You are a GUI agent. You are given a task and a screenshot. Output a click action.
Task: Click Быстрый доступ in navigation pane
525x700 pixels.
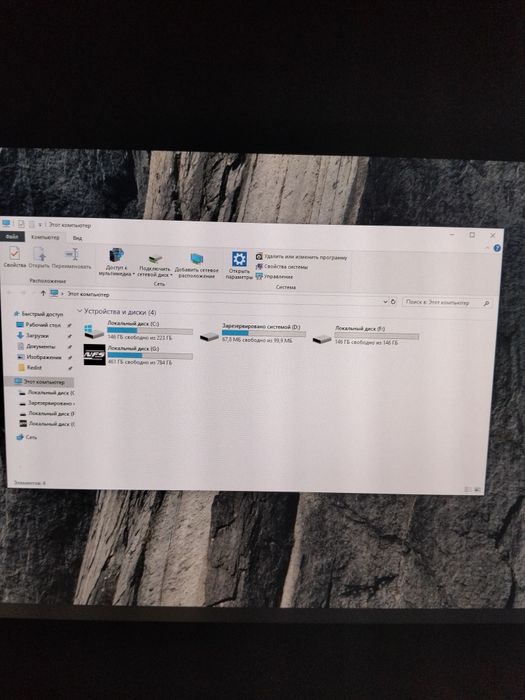pyautogui.click(x=39, y=314)
